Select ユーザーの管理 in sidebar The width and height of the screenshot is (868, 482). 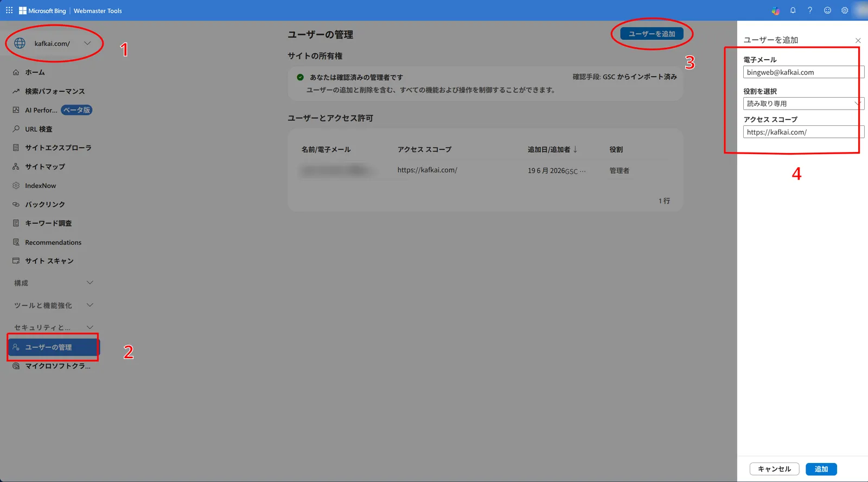tap(54, 347)
